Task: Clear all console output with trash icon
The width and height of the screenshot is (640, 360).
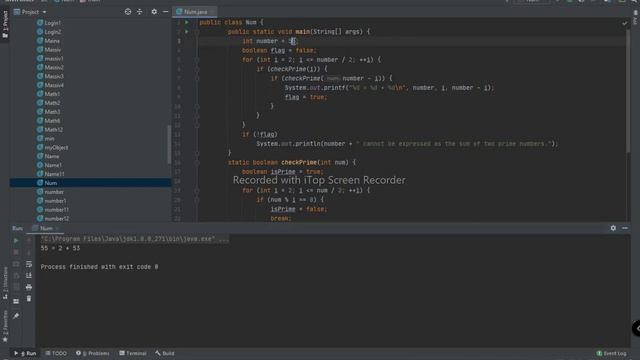Action: tap(29, 299)
